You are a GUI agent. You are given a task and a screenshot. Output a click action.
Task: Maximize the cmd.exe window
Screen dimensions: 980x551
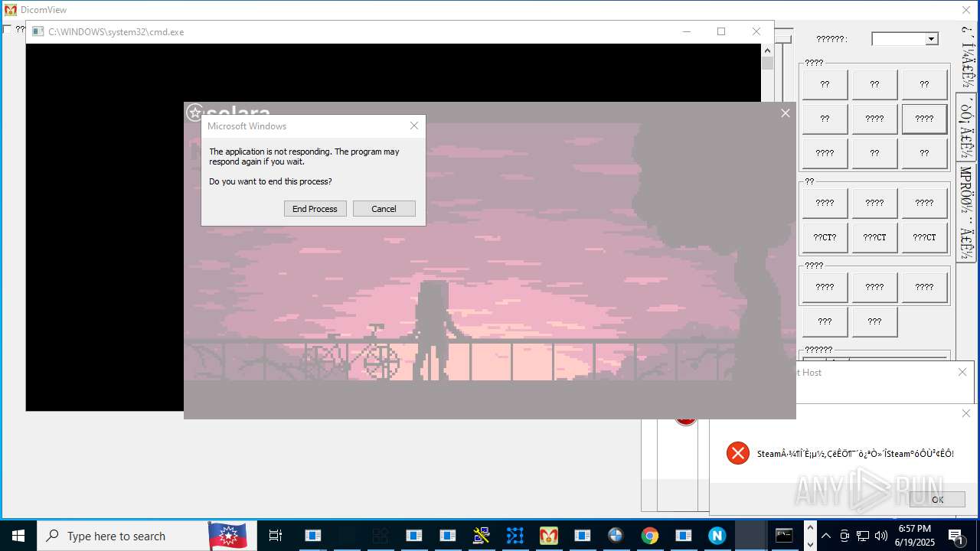[x=721, y=31]
